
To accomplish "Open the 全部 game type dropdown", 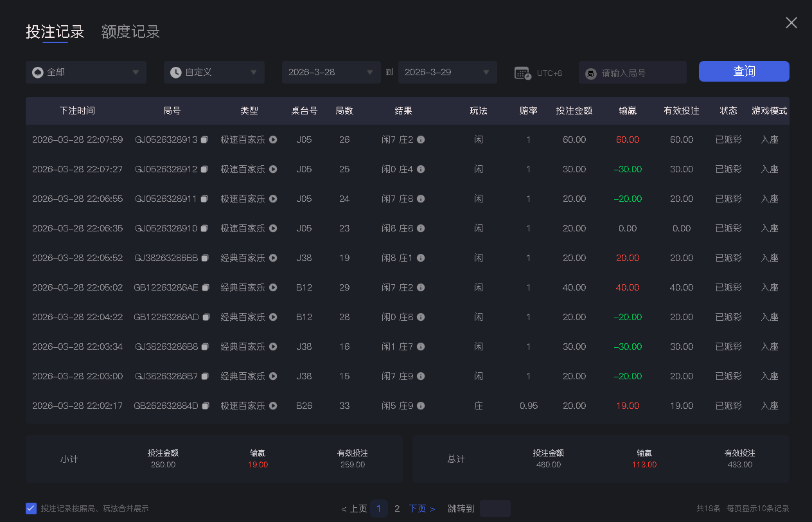I will 86,72.
